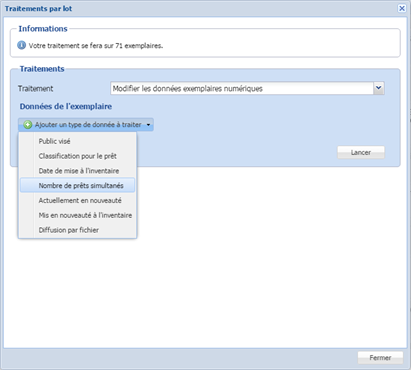Click the Fermer button
The image size is (412, 371).
(x=380, y=358)
